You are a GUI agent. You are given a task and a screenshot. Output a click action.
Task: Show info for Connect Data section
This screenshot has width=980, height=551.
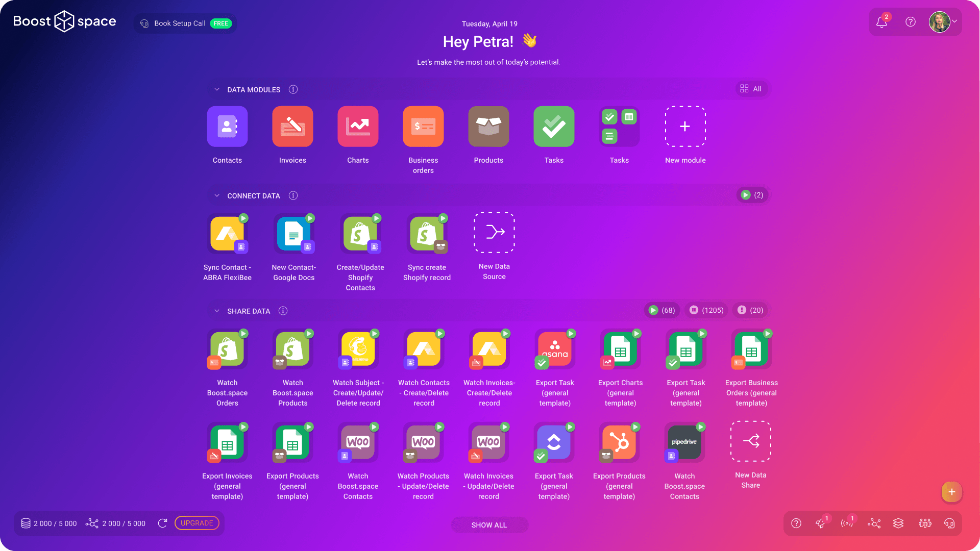[x=293, y=195]
